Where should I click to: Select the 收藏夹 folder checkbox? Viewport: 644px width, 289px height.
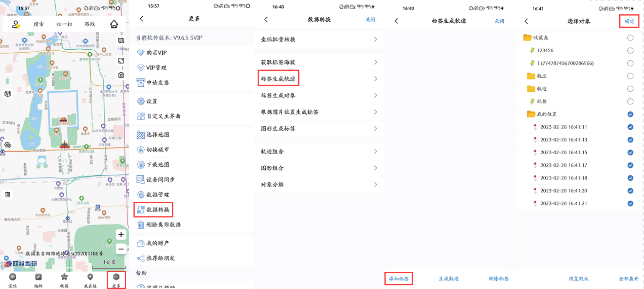630,38
